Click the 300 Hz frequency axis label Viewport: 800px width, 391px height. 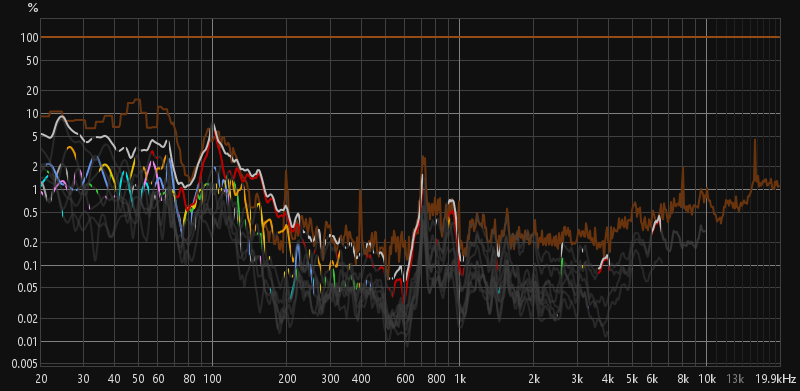point(330,379)
